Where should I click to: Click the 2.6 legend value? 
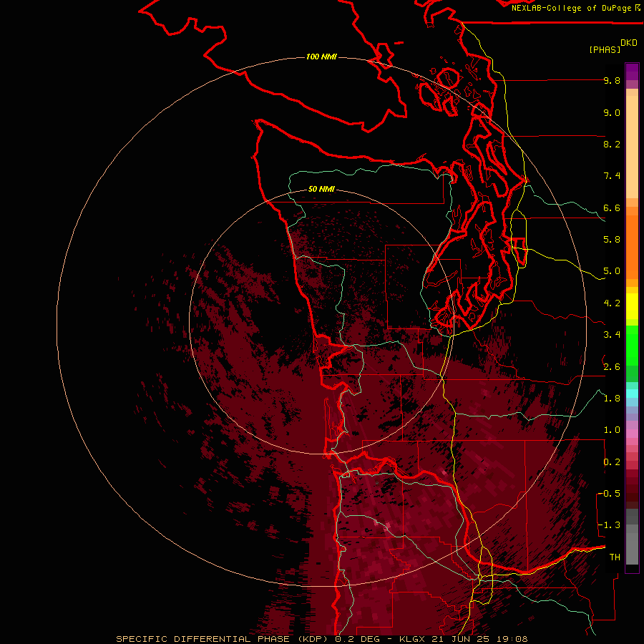coord(612,367)
